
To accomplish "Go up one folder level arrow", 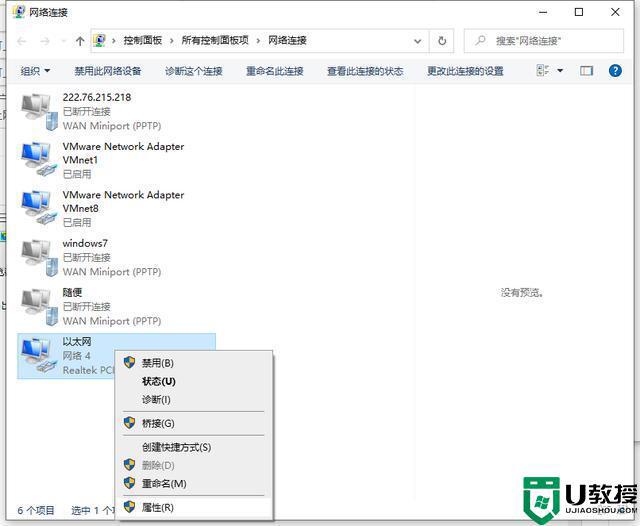I will [80, 41].
